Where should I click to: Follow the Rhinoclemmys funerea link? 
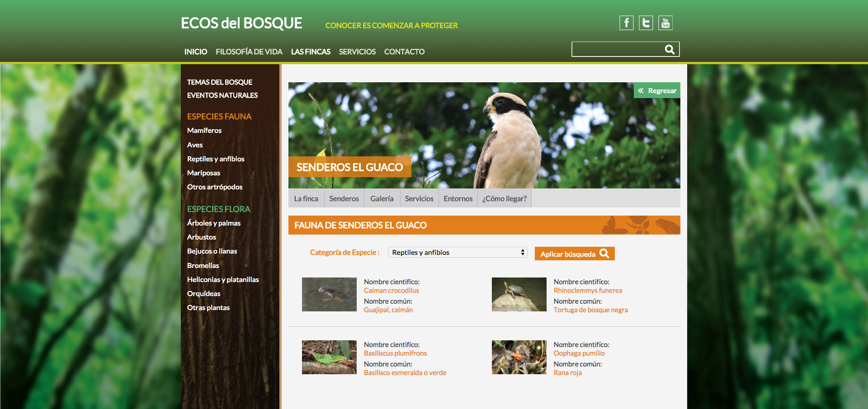click(588, 291)
